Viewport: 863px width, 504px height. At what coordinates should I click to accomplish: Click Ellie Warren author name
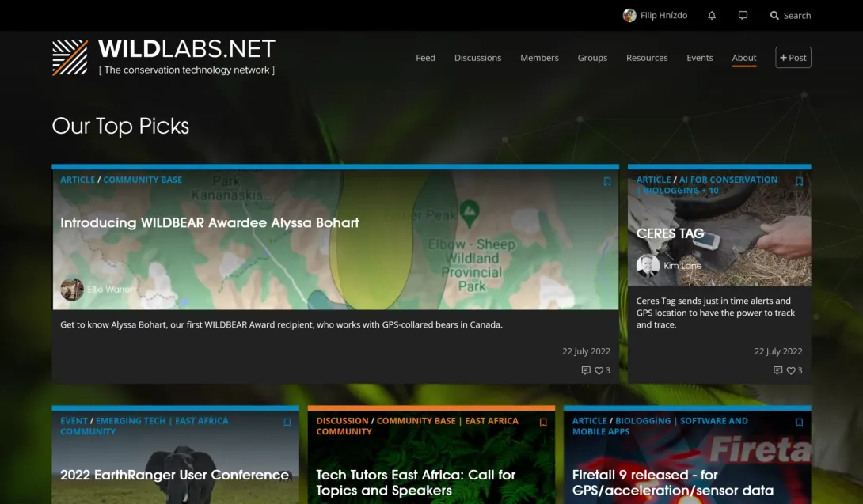pyautogui.click(x=111, y=290)
